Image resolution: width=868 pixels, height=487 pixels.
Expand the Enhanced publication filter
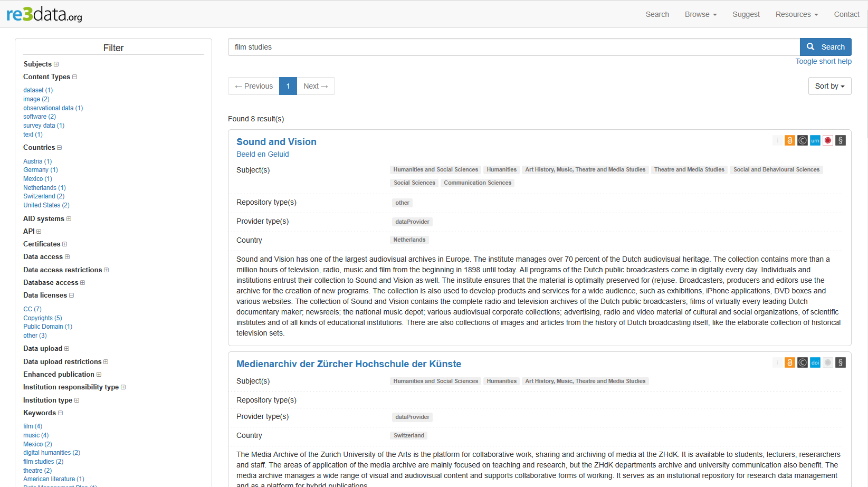(99, 375)
